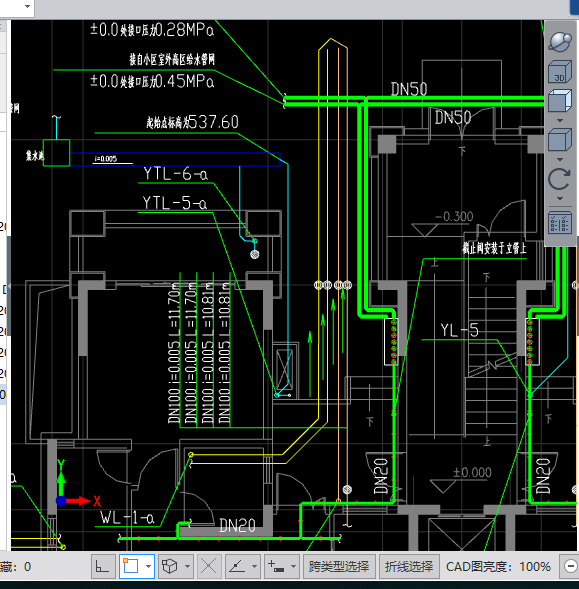Select the YL-5 riser label
The width and height of the screenshot is (579, 589).
tap(459, 330)
